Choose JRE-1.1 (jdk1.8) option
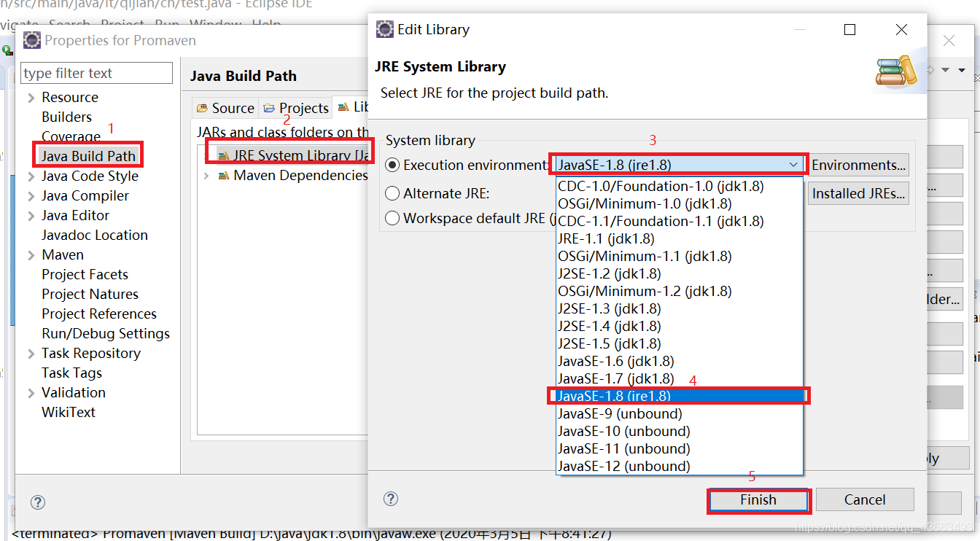Image resolution: width=980 pixels, height=541 pixels. click(680, 238)
